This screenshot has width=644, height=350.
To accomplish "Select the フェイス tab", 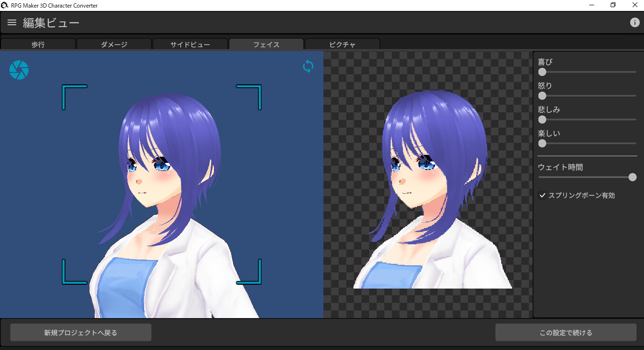I will tap(266, 44).
